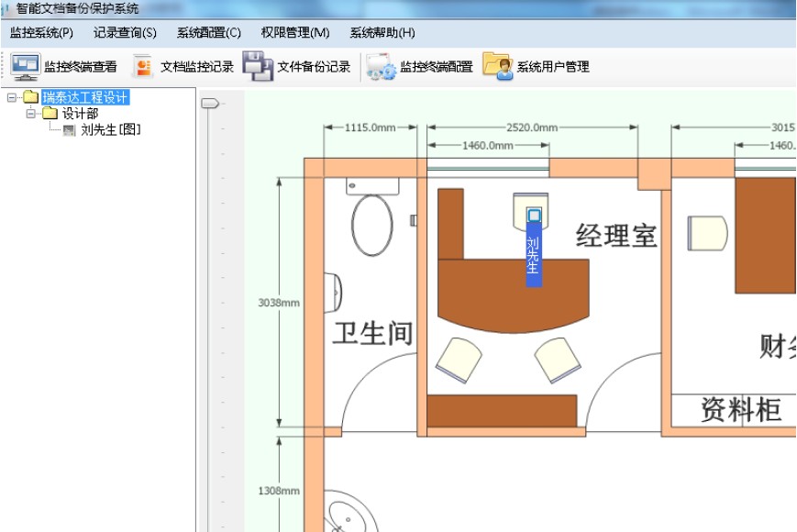Click the terminal icon beside 刘先生[图]
This screenshot has width=797, height=532.
[x=69, y=130]
